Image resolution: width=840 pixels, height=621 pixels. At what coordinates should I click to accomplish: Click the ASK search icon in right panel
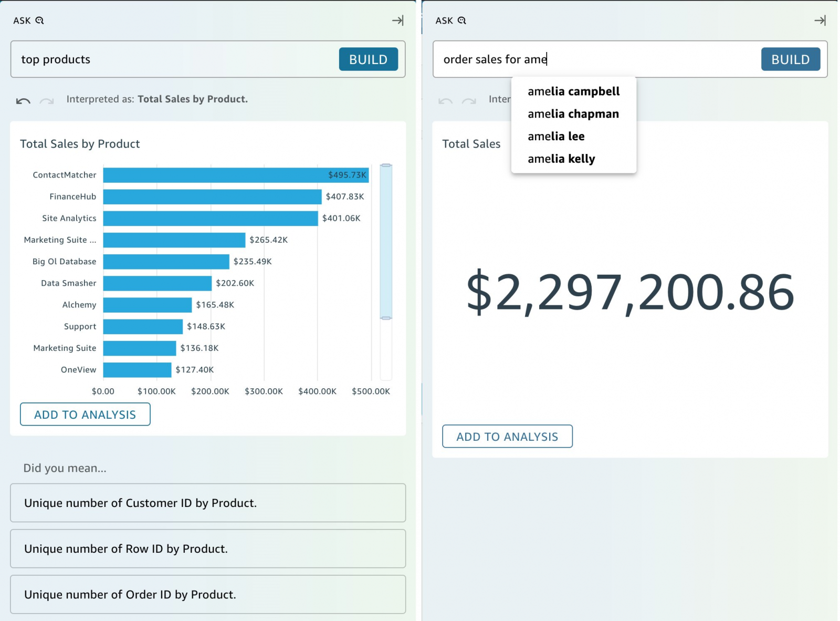[461, 20]
